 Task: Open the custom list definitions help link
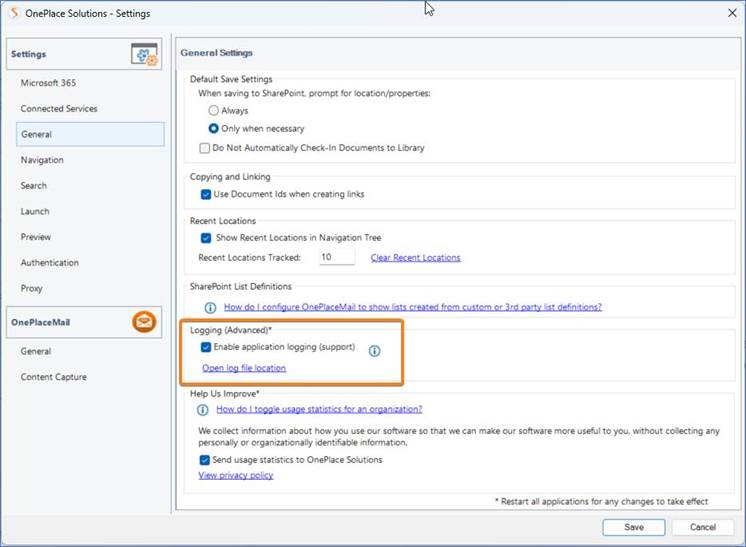click(412, 307)
